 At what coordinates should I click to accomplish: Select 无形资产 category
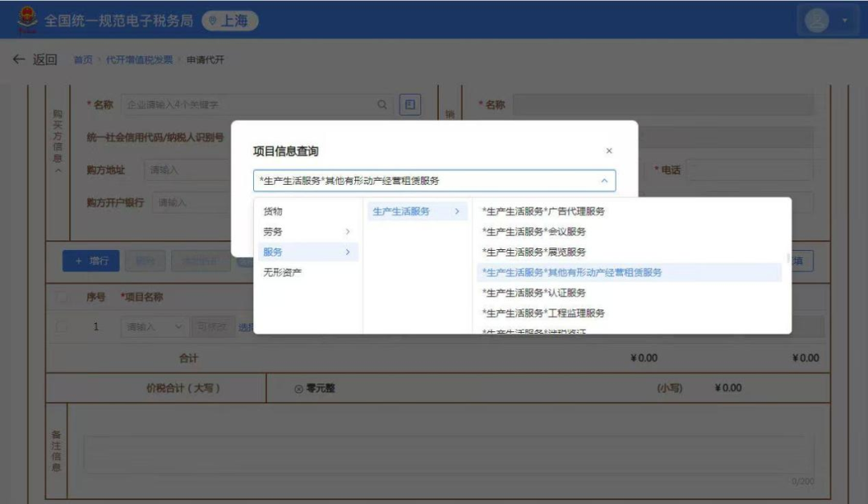pos(308,272)
